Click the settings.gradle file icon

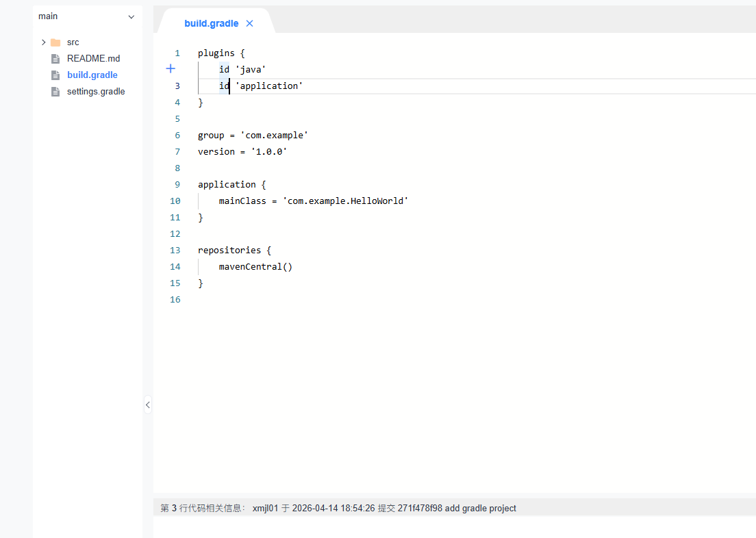tap(55, 92)
